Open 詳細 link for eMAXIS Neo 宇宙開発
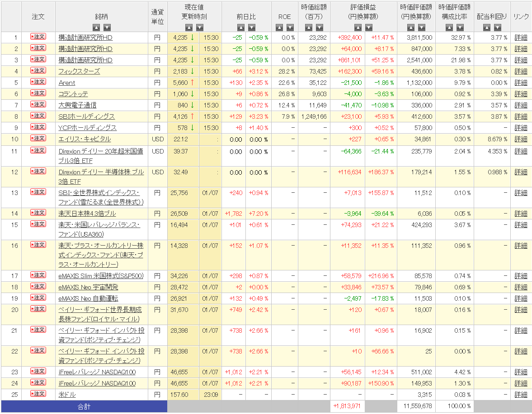This screenshot has height=414, width=532. [521, 287]
